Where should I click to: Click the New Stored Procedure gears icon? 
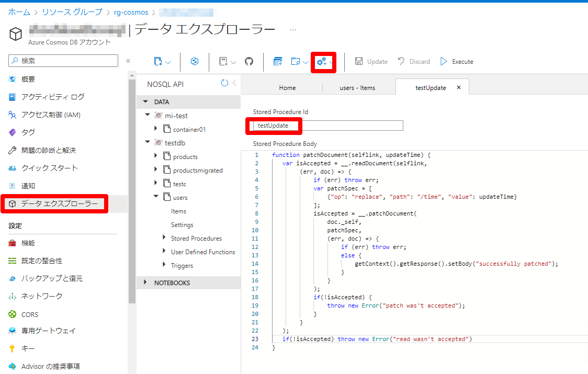click(322, 62)
